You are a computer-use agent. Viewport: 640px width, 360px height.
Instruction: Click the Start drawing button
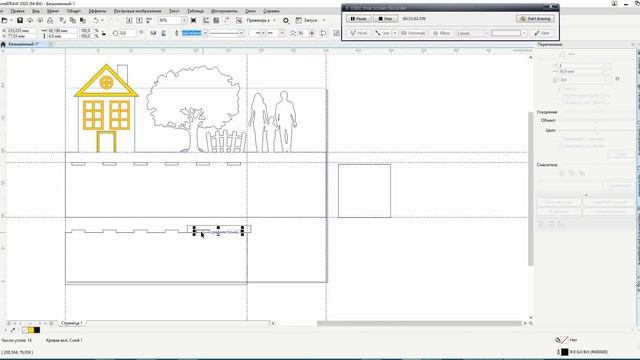click(x=536, y=19)
